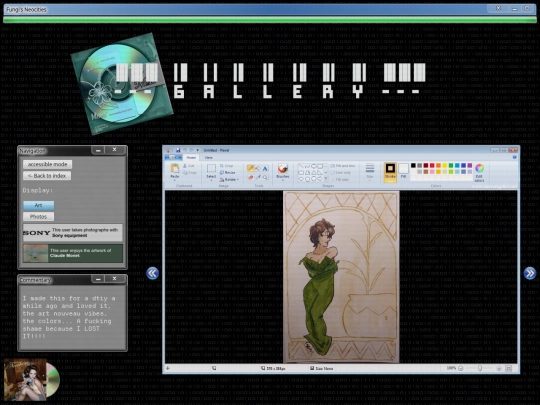This screenshot has width=540, height=405.
Task: Pick the yellow color swatch
Action: pos(445,166)
